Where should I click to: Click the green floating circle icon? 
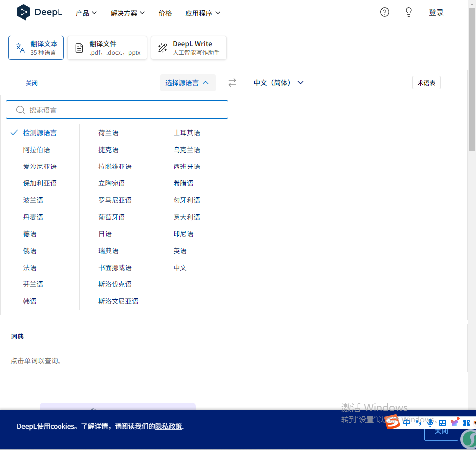470,440
